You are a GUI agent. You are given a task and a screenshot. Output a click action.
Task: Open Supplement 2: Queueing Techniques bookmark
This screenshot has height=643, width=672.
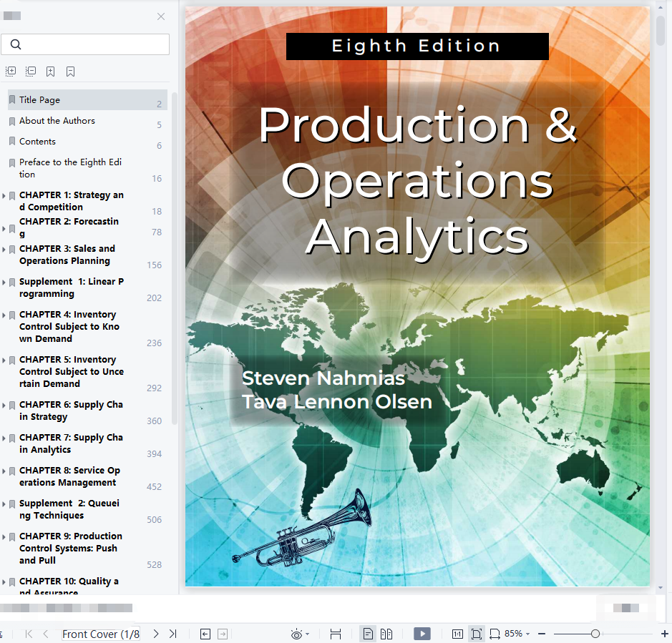87,509
